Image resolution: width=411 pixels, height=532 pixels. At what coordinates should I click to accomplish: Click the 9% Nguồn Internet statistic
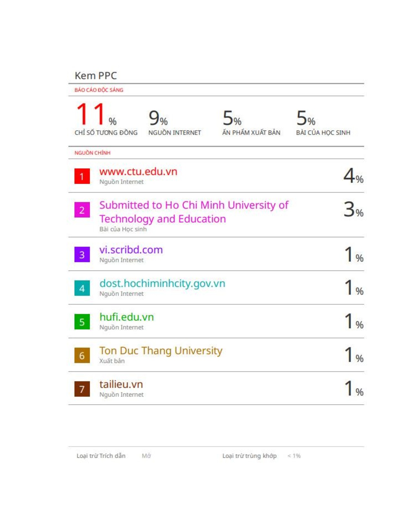point(158,118)
